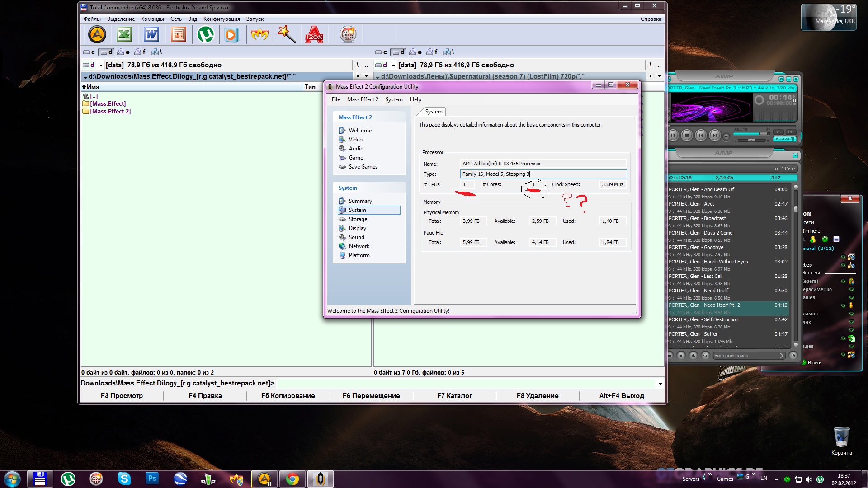Open command line history dropdown

pos(660,384)
